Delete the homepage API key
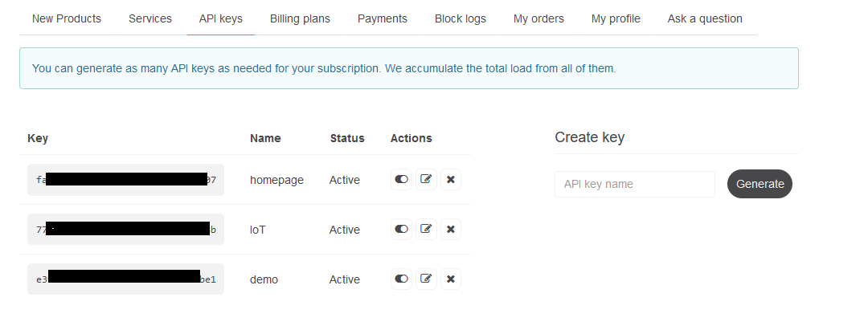The height and width of the screenshot is (326, 868). click(x=451, y=180)
